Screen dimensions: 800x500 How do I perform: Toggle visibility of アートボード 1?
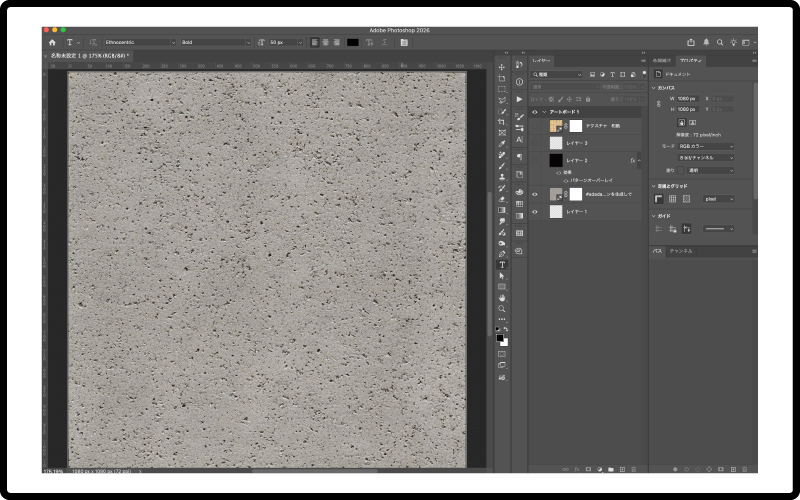535,112
